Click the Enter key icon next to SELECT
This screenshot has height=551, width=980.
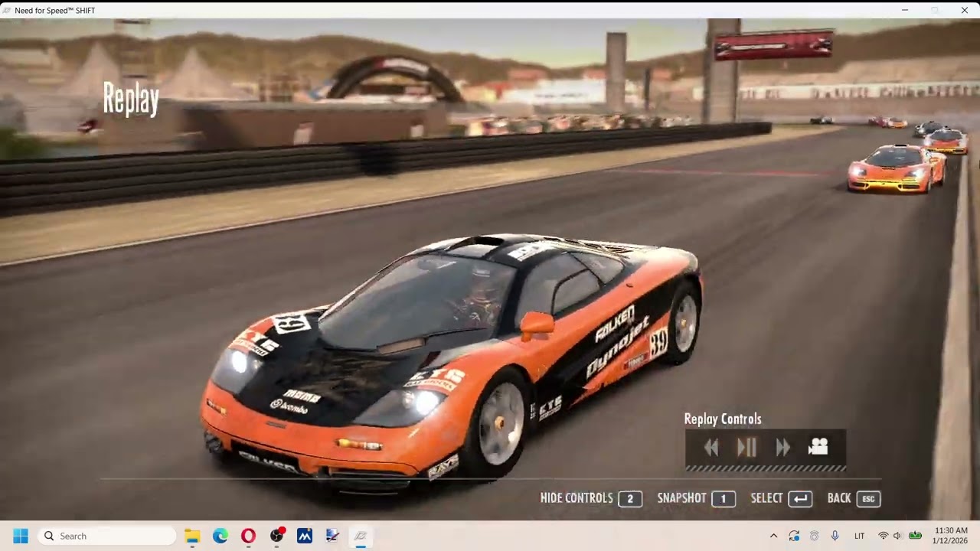pyautogui.click(x=800, y=499)
